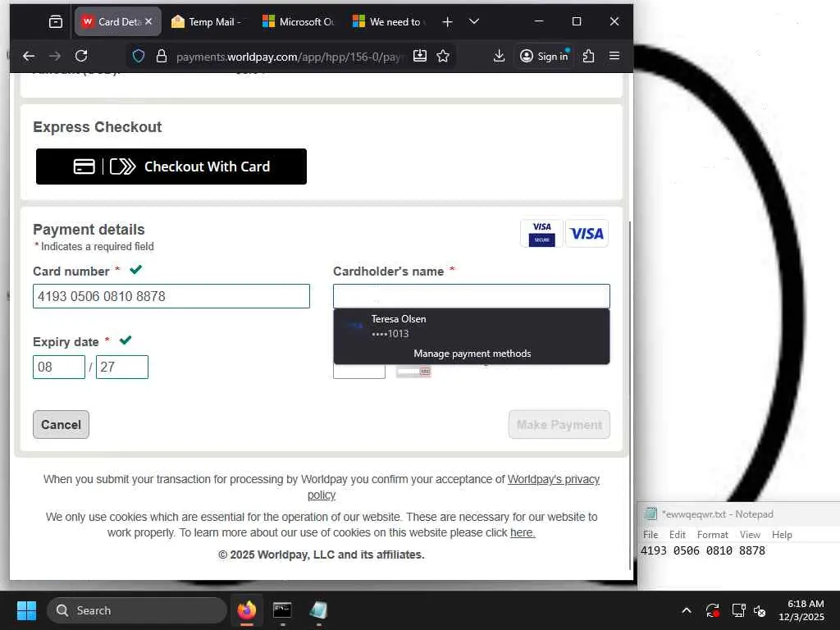Click the Make Payment button
The image size is (840, 630).
tap(559, 424)
